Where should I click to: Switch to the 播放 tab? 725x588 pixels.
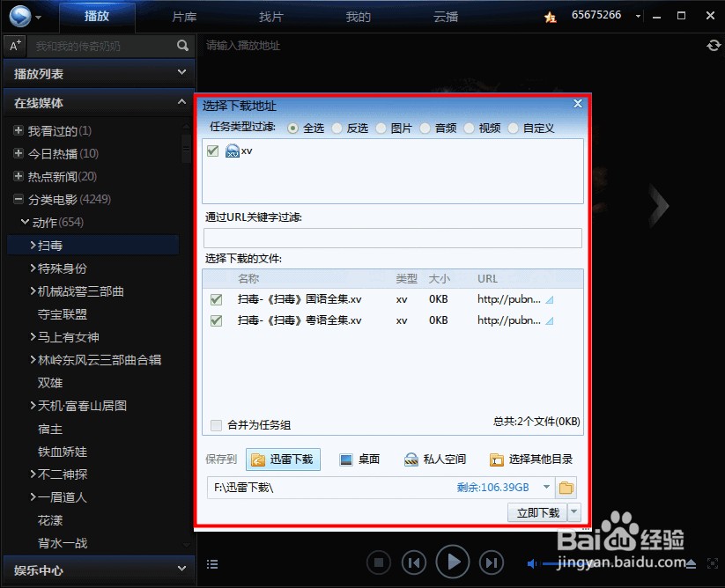97,17
